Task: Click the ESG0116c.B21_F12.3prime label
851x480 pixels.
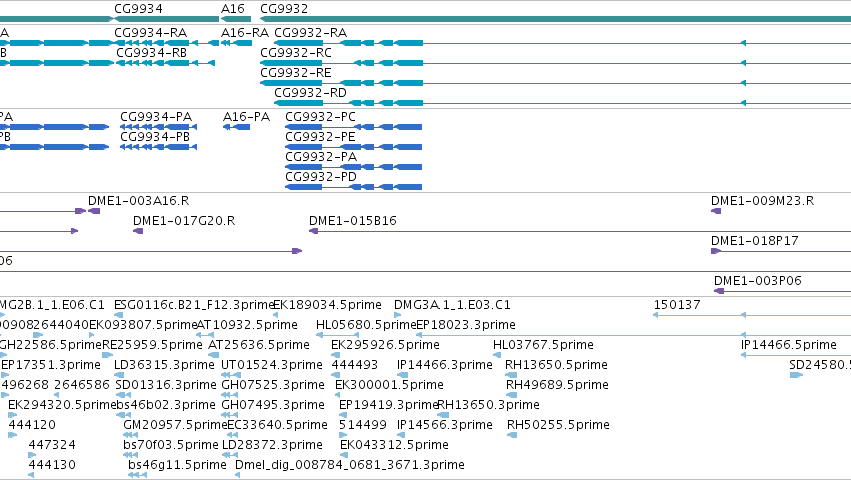Action: tap(193, 305)
